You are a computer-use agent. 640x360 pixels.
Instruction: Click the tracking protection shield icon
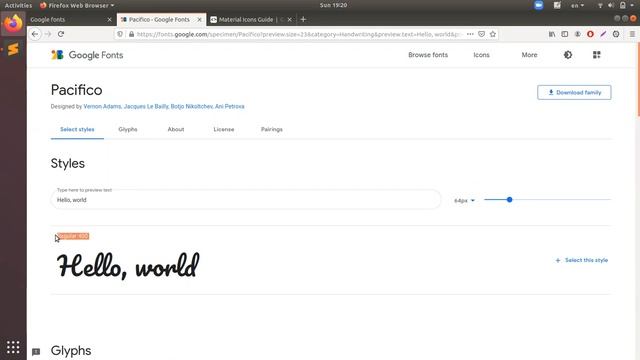pyautogui.click(x=120, y=34)
